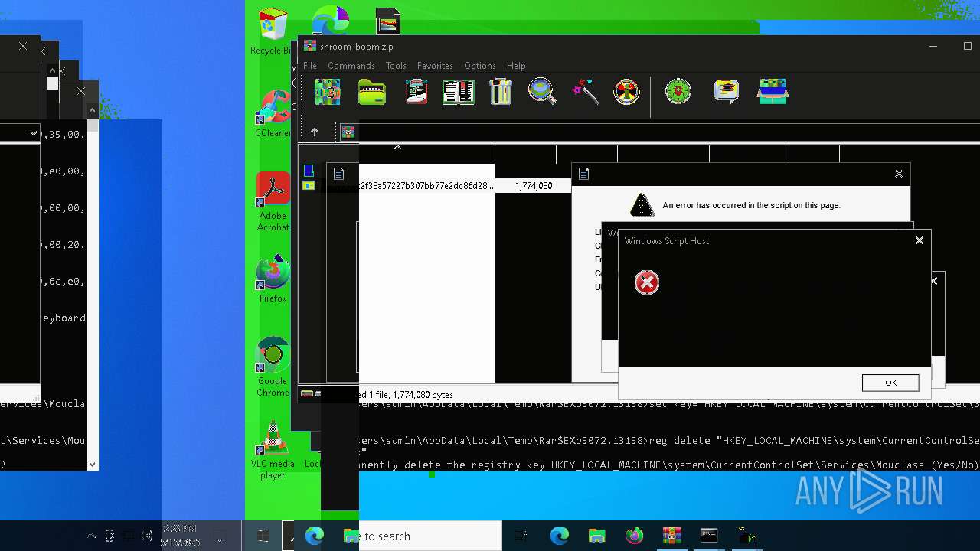Switch to Command Prompt on the taskbar
This screenshot has width=980, height=551.
pos(709,536)
